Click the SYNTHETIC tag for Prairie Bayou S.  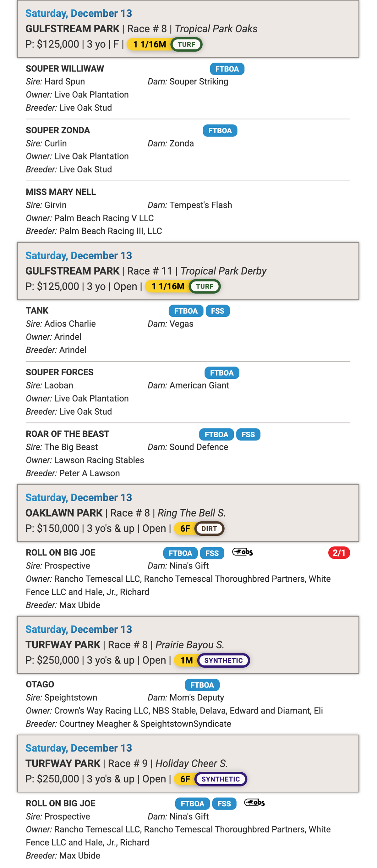[x=223, y=660]
